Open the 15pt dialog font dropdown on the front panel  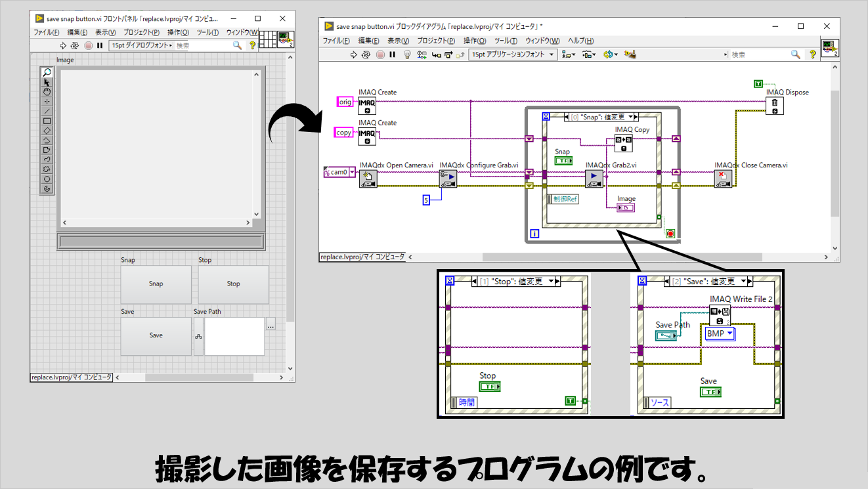pos(142,45)
